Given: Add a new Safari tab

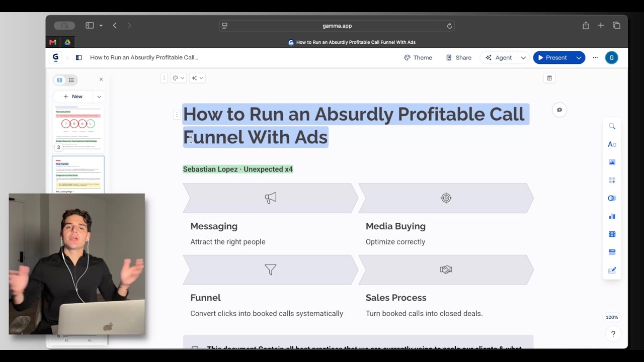Looking at the screenshot, I should click(601, 26).
